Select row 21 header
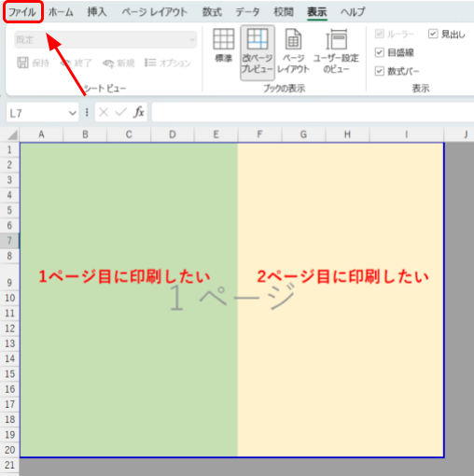Viewport: 474px width, 476px height. click(x=9, y=465)
